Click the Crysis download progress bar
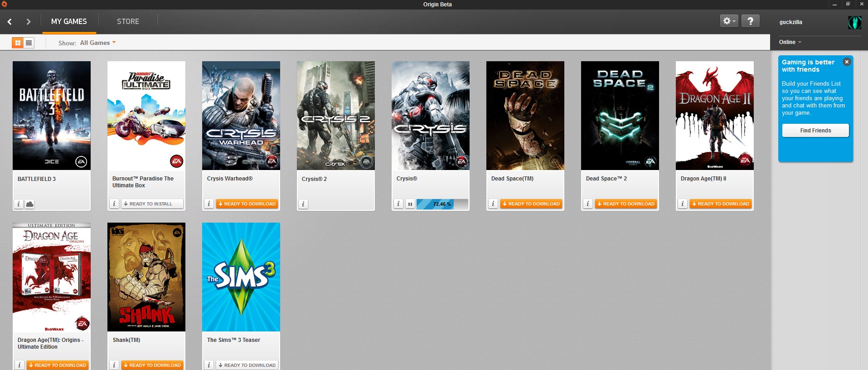The height and width of the screenshot is (370, 868). tap(442, 204)
